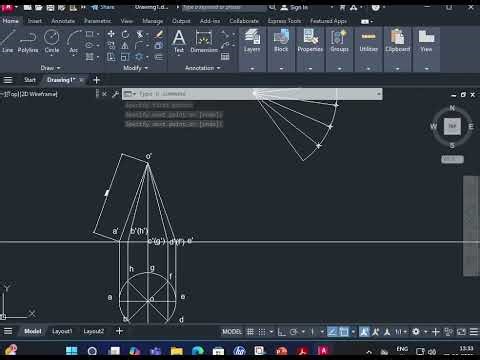Open the Manage ribbon tab
Viewport: 480px width, 360px height.
pos(152,21)
